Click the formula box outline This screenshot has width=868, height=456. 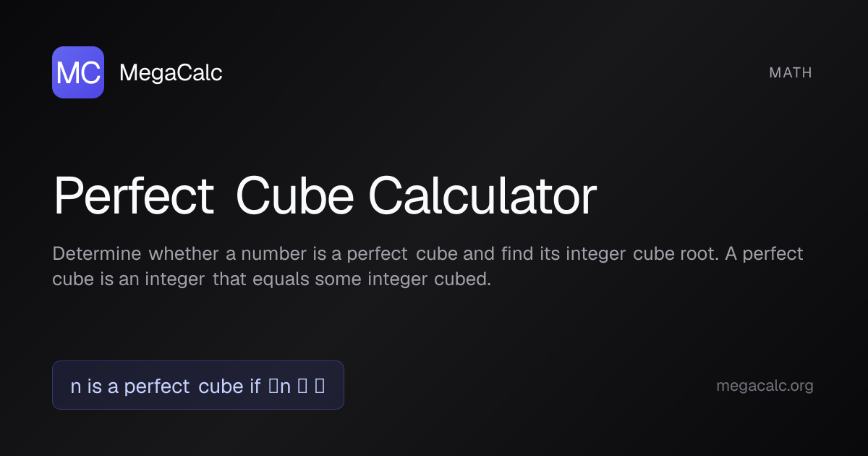197,385
